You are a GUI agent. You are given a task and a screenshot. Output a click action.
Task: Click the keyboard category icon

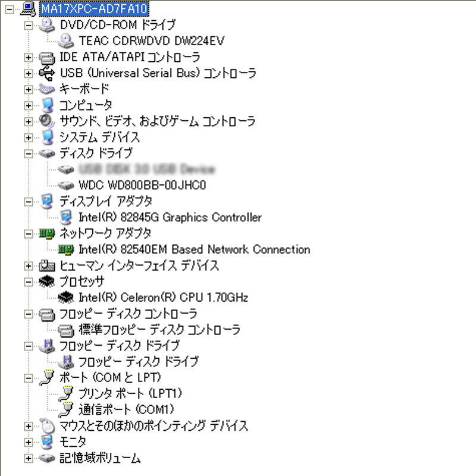(x=47, y=89)
